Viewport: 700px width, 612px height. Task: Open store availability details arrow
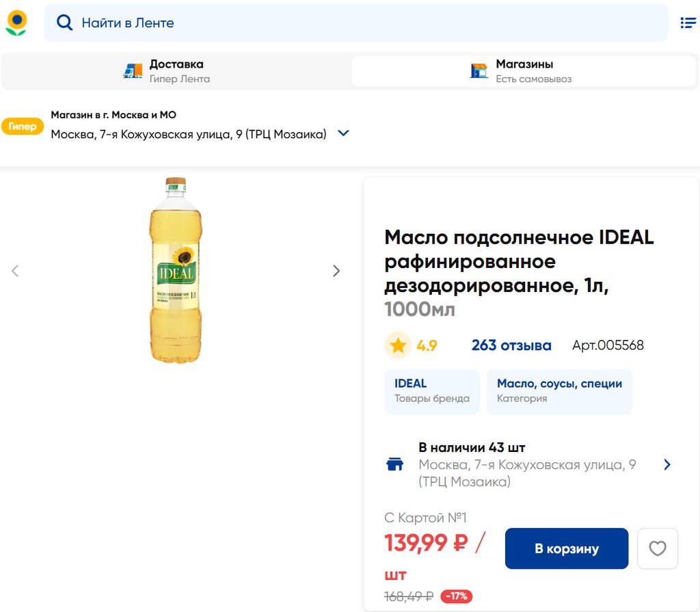click(x=667, y=465)
